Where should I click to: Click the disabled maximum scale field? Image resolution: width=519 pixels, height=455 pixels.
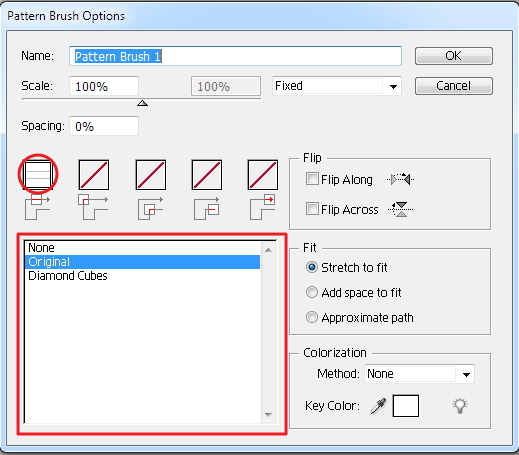tap(226, 86)
